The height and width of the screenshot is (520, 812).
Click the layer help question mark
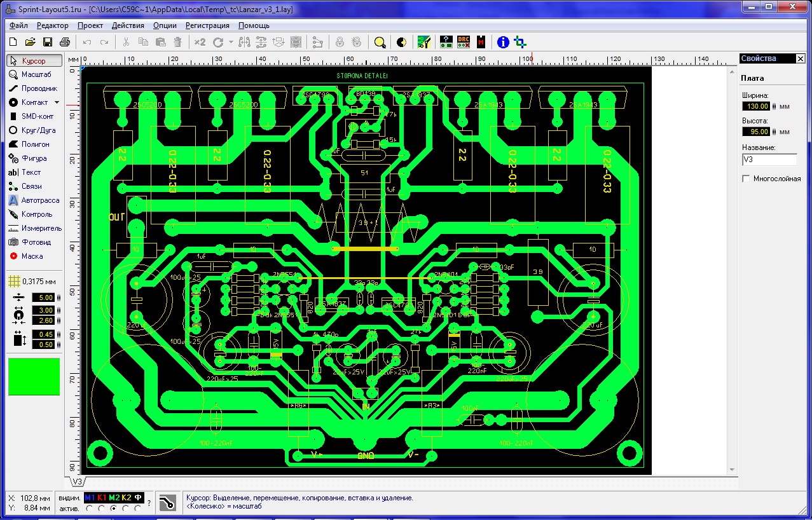click(149, 503)
